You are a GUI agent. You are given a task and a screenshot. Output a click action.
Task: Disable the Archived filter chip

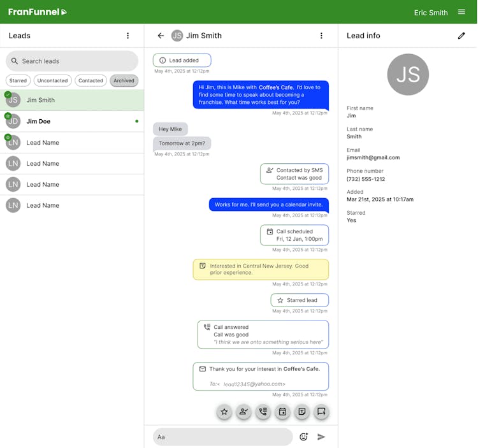[124, 81]
